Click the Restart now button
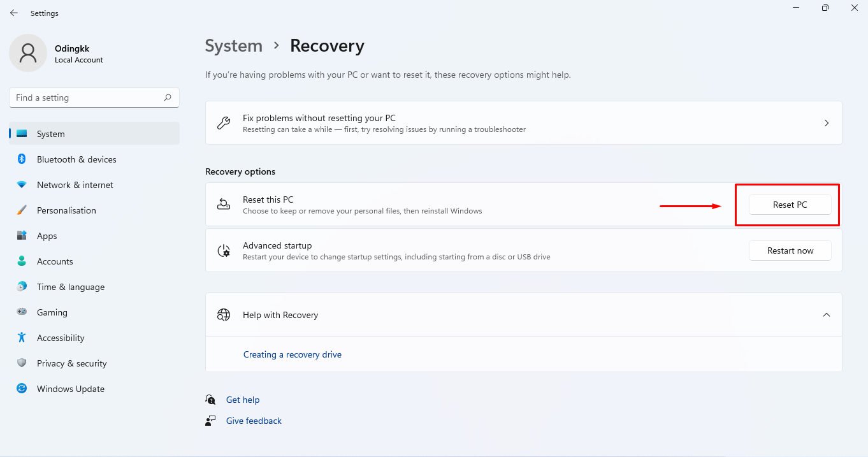Screen dimensions: 868x457 (790, 250)
